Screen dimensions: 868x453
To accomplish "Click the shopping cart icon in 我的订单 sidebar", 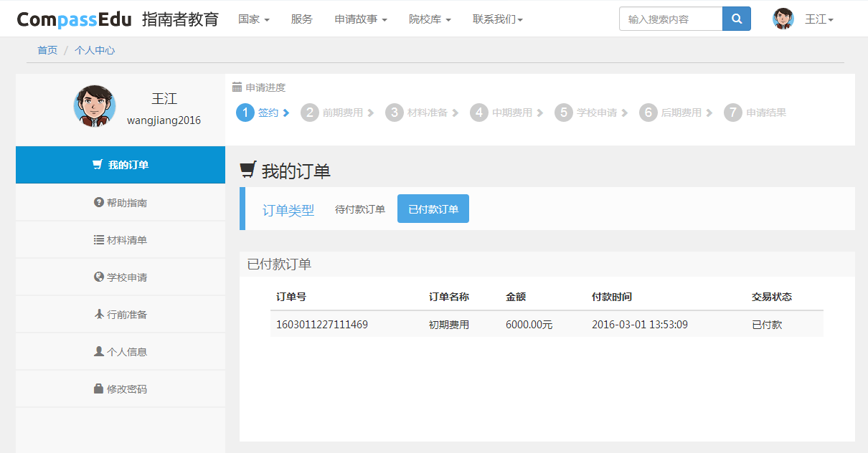I will pos(98,165).
